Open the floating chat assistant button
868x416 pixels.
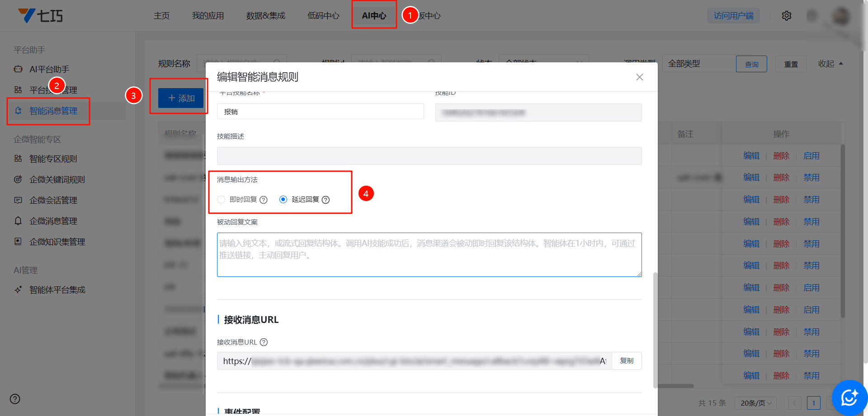(x=849, y=397)
